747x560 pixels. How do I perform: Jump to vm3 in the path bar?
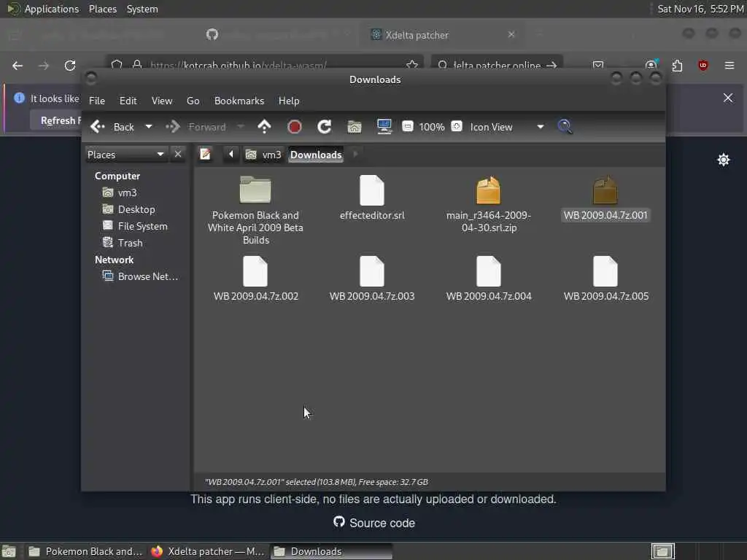pos(263,155)
